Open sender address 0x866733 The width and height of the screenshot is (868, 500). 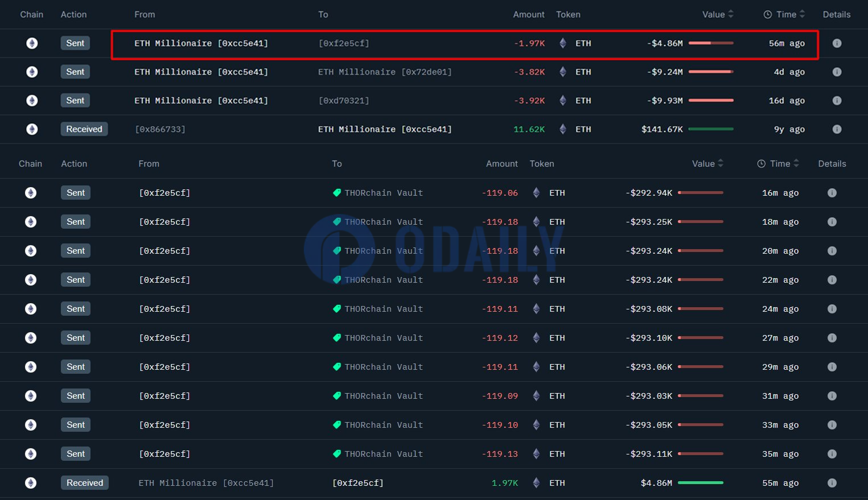(x=160, y=129)
